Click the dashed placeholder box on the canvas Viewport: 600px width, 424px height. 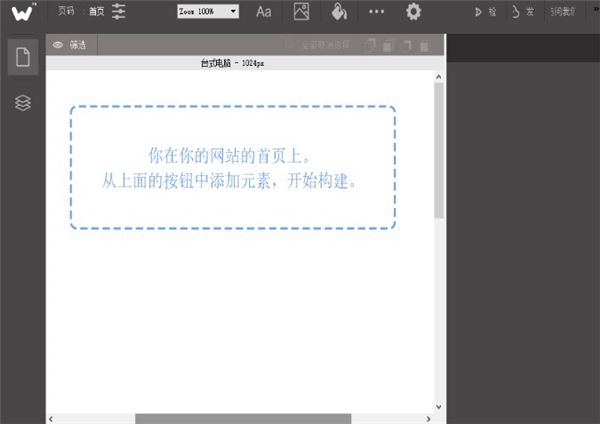click(233, 167)
